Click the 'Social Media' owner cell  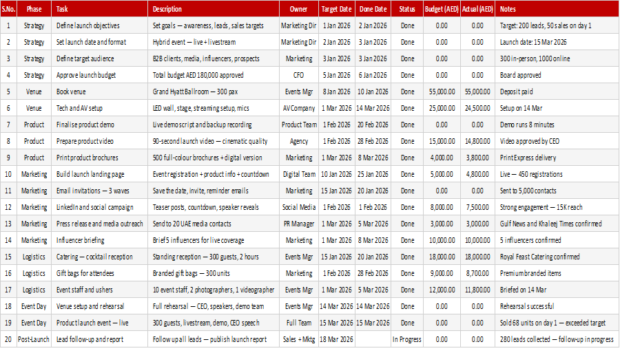point(298,207)
